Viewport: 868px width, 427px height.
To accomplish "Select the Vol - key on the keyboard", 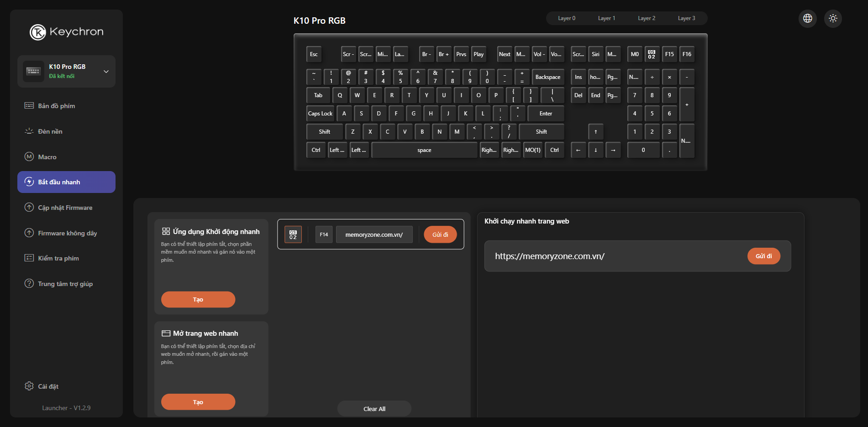I will (x=539, y=54).
